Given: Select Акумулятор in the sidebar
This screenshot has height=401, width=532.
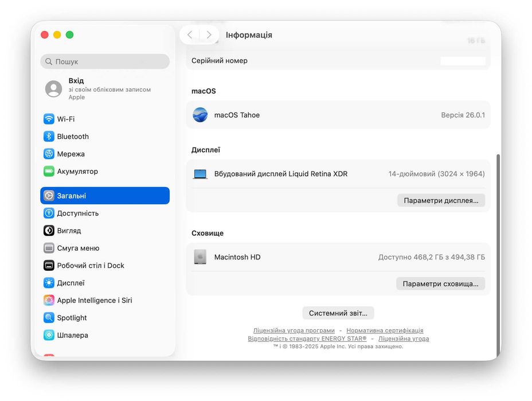Looking at the screenshot, I should 105,171.
